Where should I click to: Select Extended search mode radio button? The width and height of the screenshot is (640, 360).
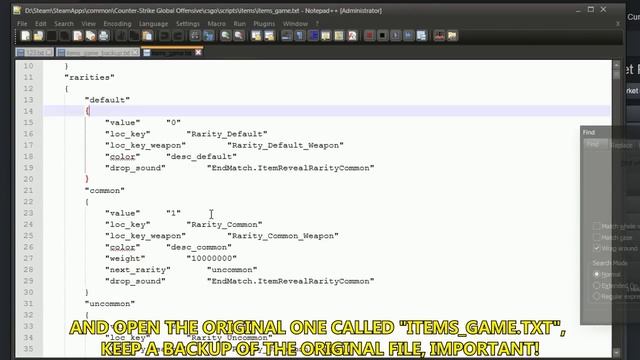click(597, 285)
